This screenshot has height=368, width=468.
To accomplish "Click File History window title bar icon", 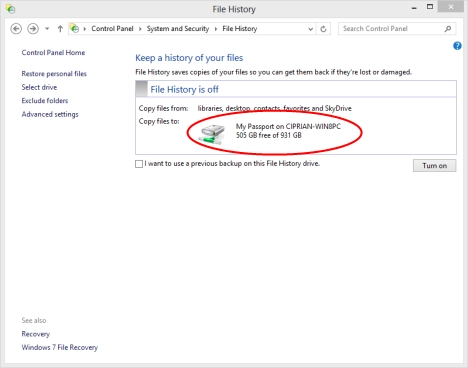I will (x=11, y=9).
